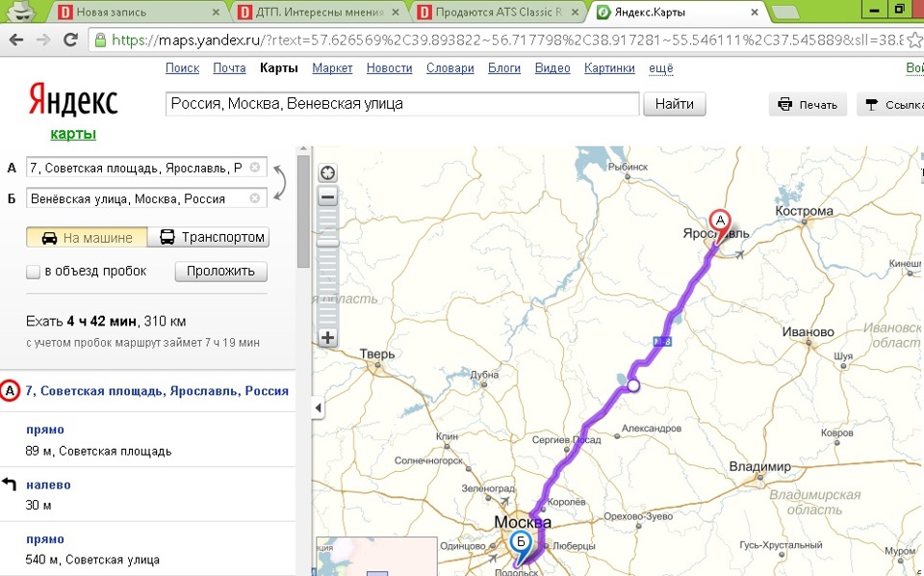Image resolution: width=924 pixels, height=576 pixels.
Task: Click the turn-left arrow icon
Action: click(x=9, y=484)
